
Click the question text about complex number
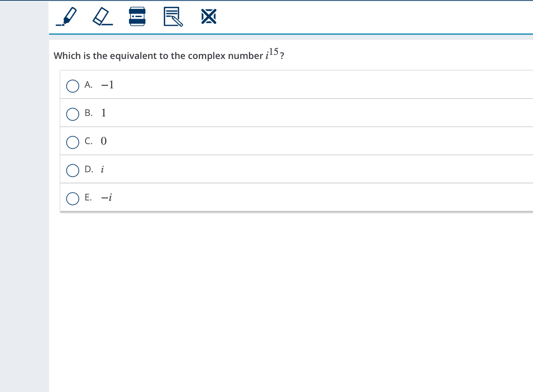pyautogui.click(x=158, y=56)
